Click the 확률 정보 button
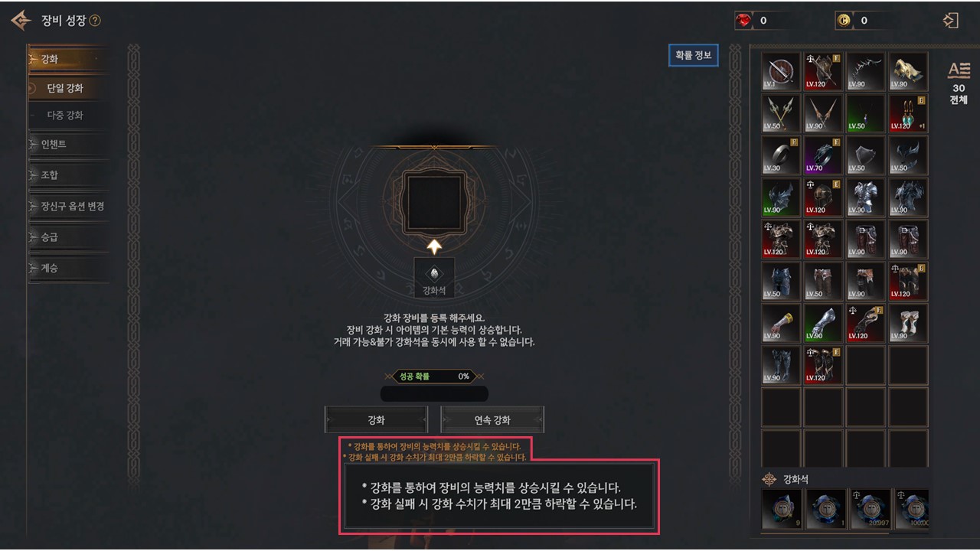 click(694, 55)
